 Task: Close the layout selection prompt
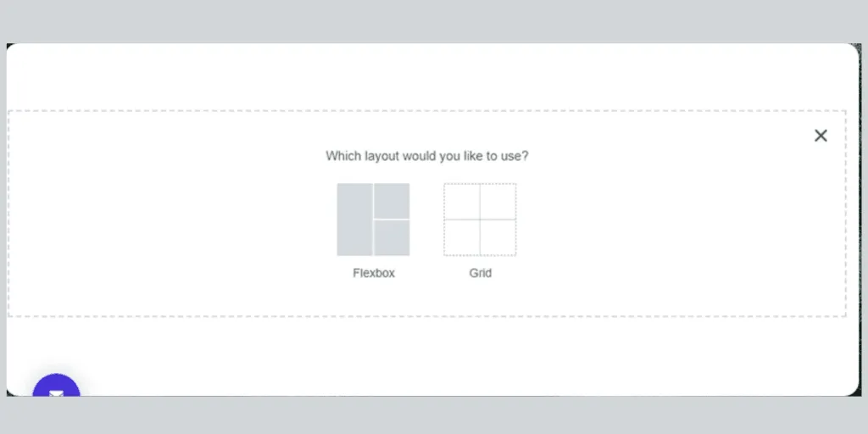[x=821, y=136]
